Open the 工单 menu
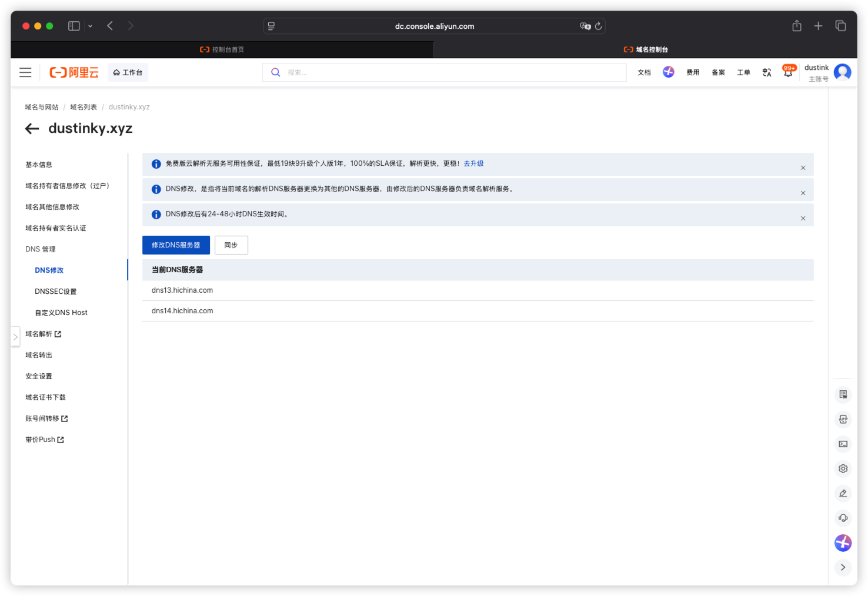The image size is (868, 596). (743, 72)
